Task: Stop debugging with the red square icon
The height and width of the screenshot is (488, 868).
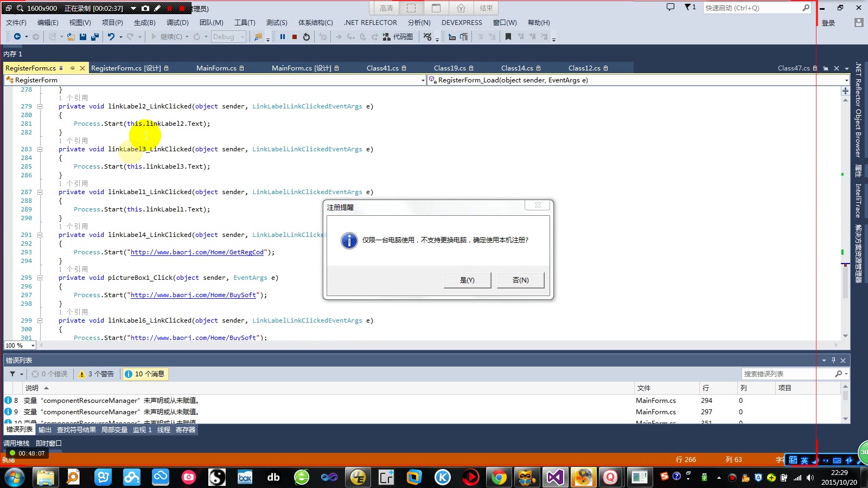Action: coord(294,36)
